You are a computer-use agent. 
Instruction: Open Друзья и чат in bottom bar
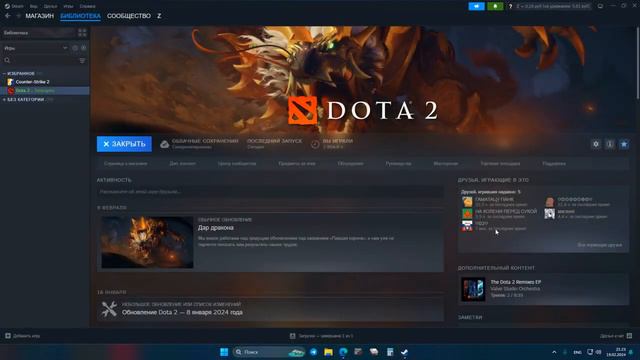[x=616, y=336]
